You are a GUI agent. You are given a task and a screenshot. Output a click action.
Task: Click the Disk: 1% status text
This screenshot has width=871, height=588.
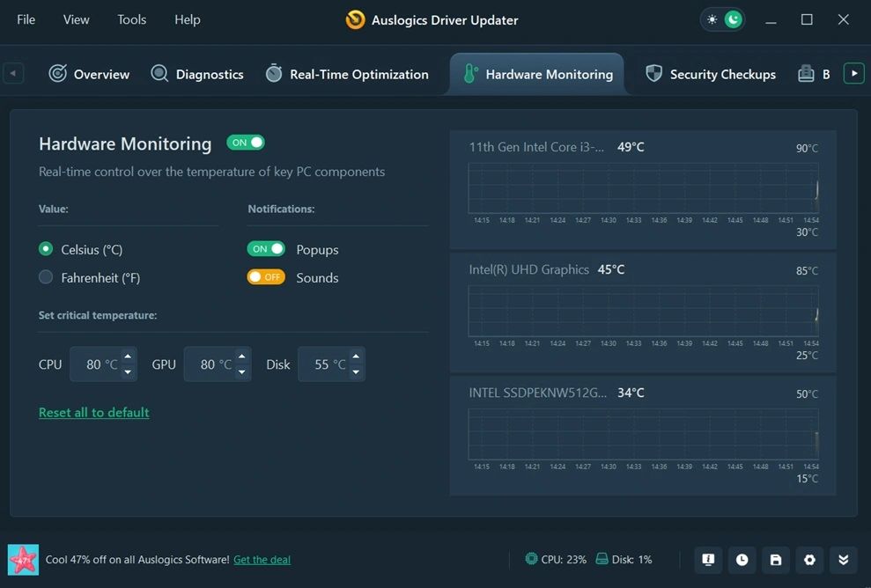pos(631,560)
